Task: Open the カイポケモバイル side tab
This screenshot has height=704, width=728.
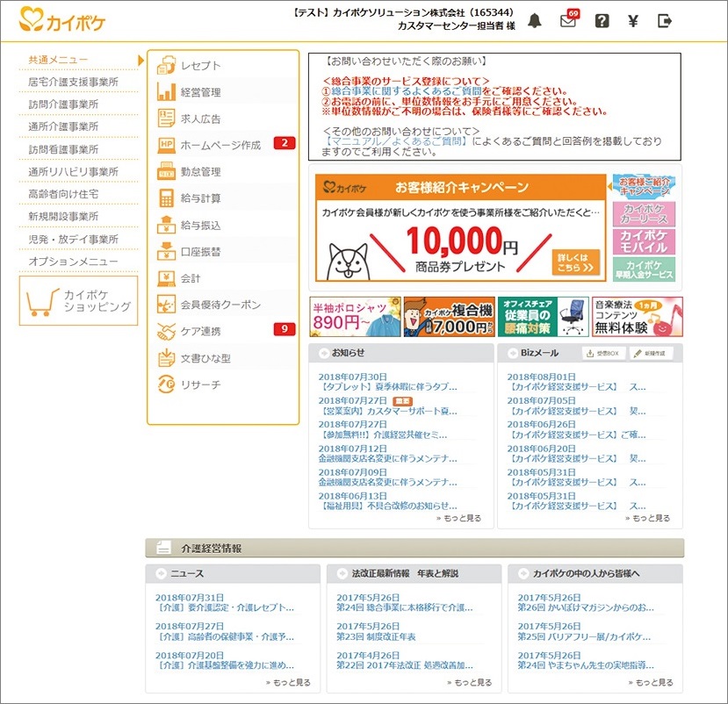Action: [644, 241]
